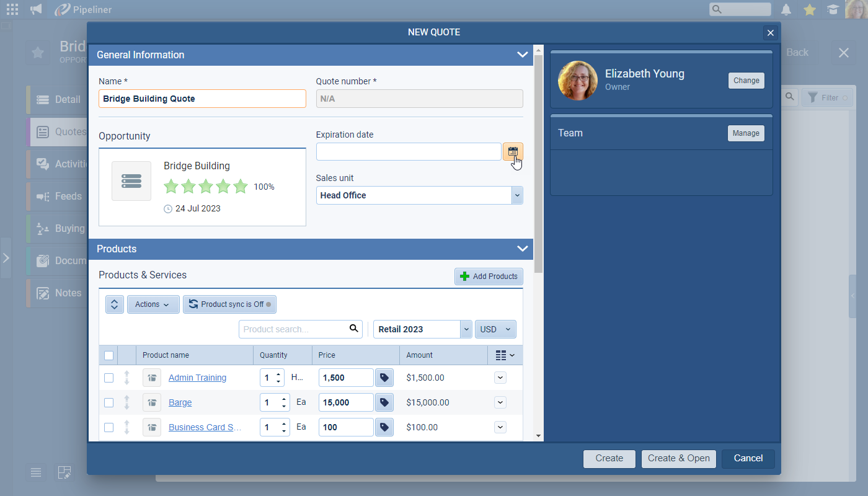Open the Sales unit Head Office dropdown
The image size is (868, 496).
(x=517, y=195)
